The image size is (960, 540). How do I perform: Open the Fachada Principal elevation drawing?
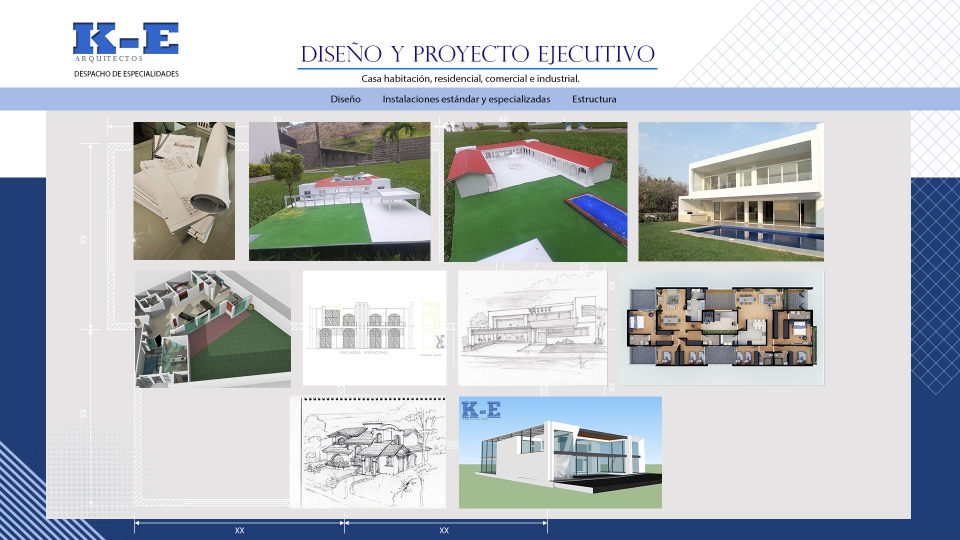pos(374,327)
